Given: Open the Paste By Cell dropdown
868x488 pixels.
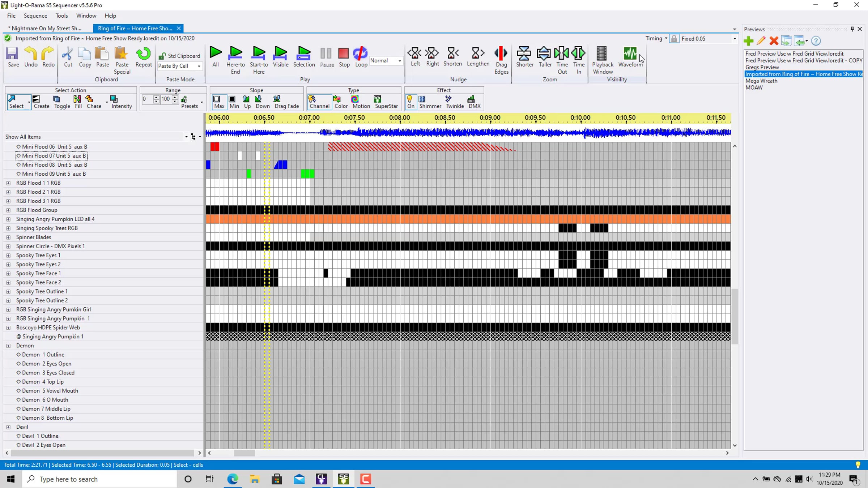Looking at the screenshot, I should click(199, 66).
